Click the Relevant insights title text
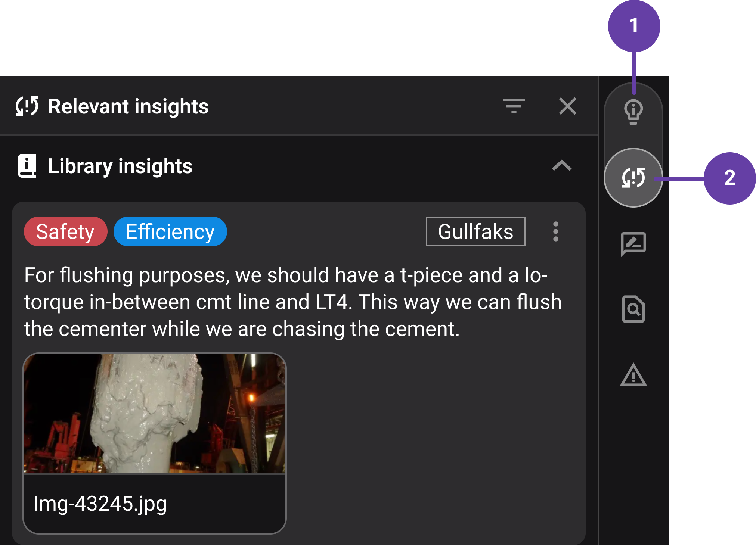This screenshot has width=756, height=545. point(128,106)
